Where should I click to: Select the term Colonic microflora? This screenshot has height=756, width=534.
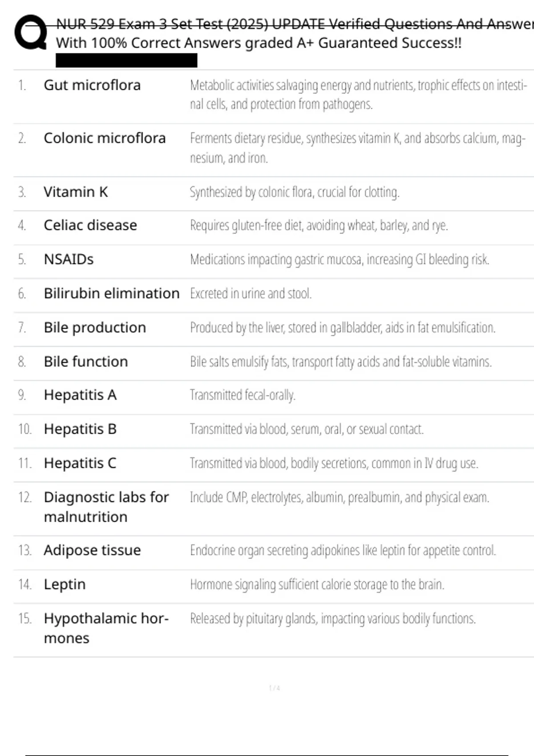[105, 138]
